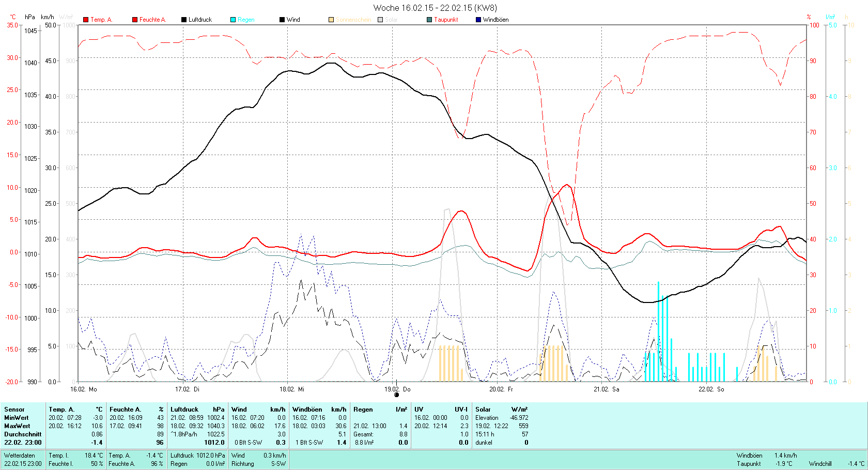Click the '16.02. Mo' date axis label
The width and height of the screenshot is (868, 470).
pyautogui.click(x=84, y=389)
